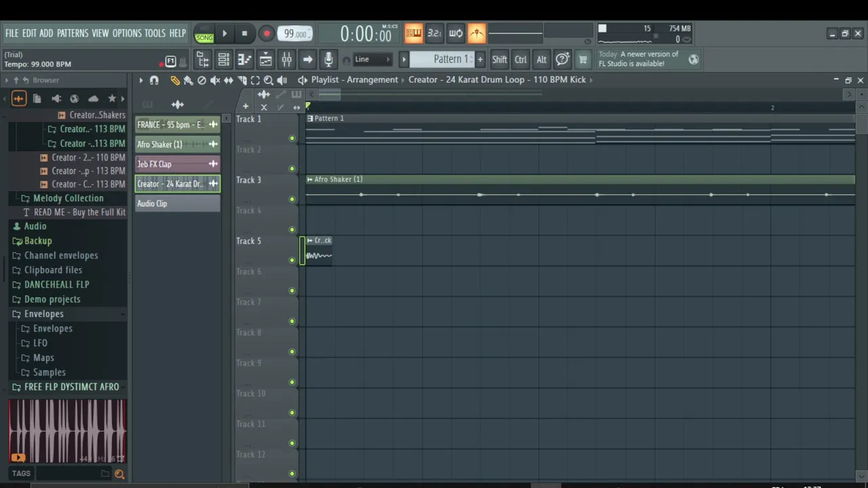Open the FILE menu
The width and height of the screenshot is (868, 488).
12,33
